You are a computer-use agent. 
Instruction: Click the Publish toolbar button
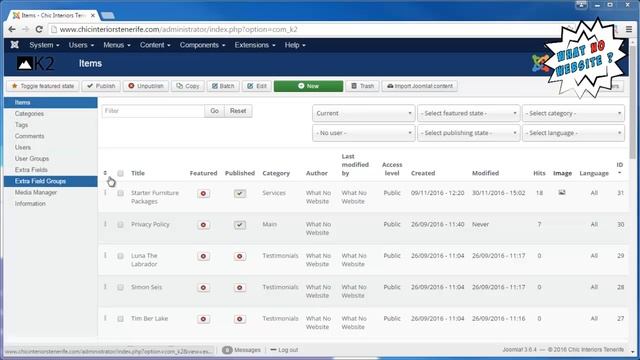coord(101,86)
